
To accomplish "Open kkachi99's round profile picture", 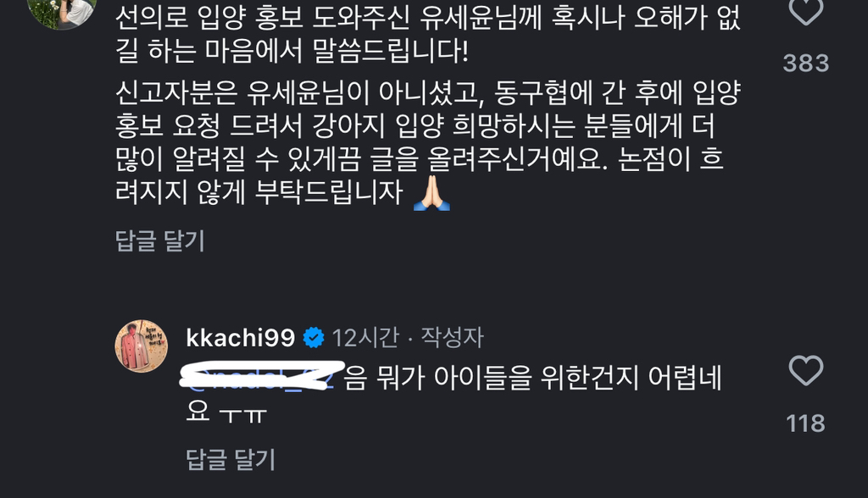I will pyautogui.click(x=142, y=346).
